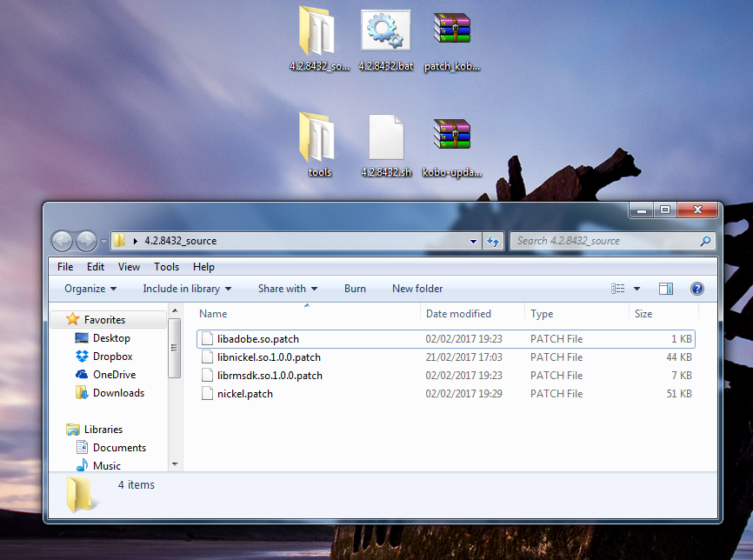Select the nickel.patch file icon
753x560 pixels.
click(x=208, y=393)
